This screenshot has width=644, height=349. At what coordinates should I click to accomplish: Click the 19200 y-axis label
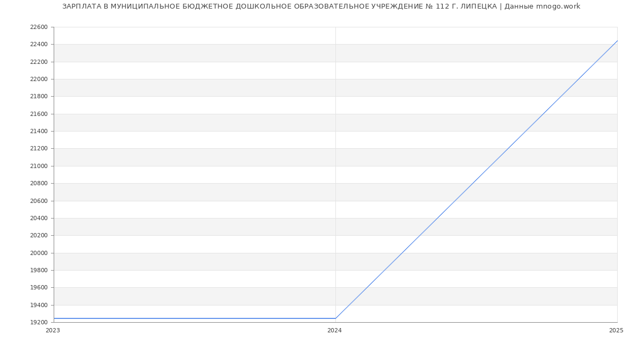[39, 322]
